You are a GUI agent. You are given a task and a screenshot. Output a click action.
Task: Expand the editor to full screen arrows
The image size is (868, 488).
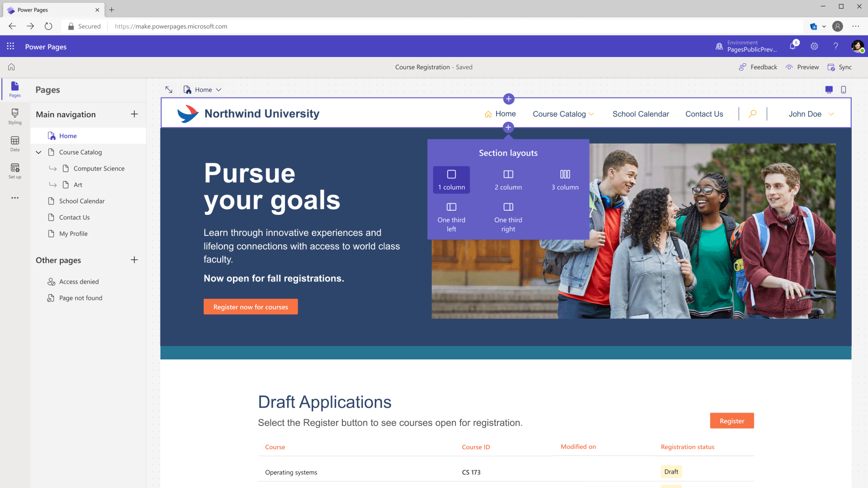(x=169, y=90)
